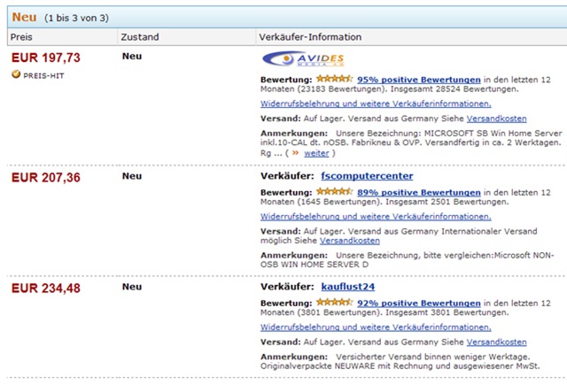Image resolution: width=567 pixels, height=392 pixels.
Task: Open the '92% positive Bewertungen' link
Action: coord(419,303)
